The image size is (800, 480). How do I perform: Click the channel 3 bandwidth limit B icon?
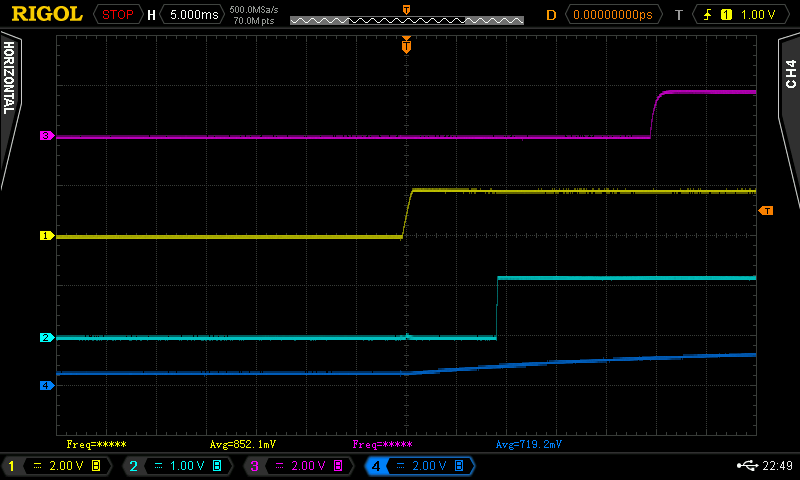coord(338,466)
